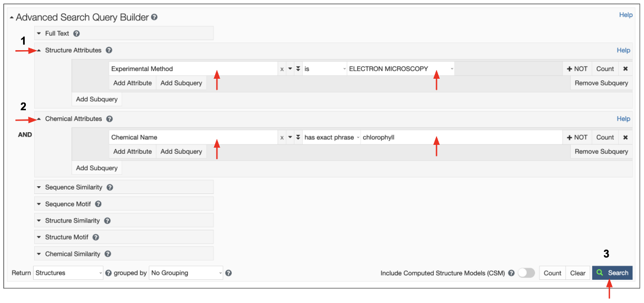644x303 pixels.
Task: Clear the Chemical Name attribute field
Action: coord(282,137)
